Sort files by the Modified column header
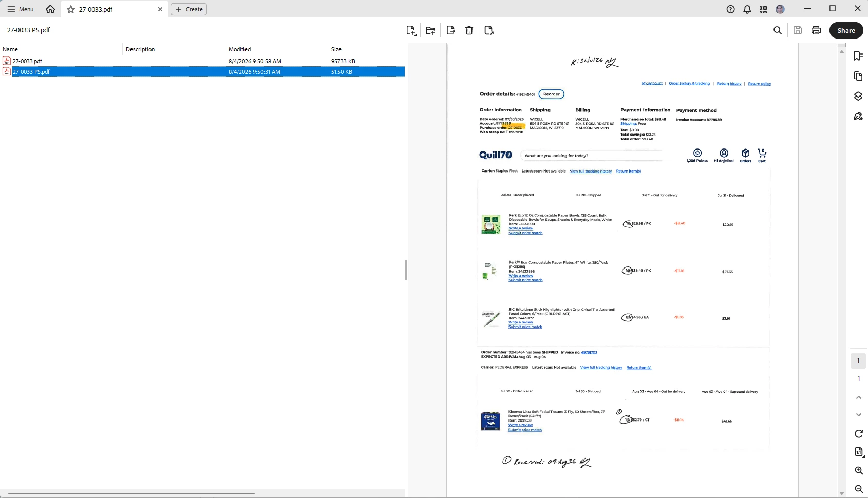 (277, 49)
